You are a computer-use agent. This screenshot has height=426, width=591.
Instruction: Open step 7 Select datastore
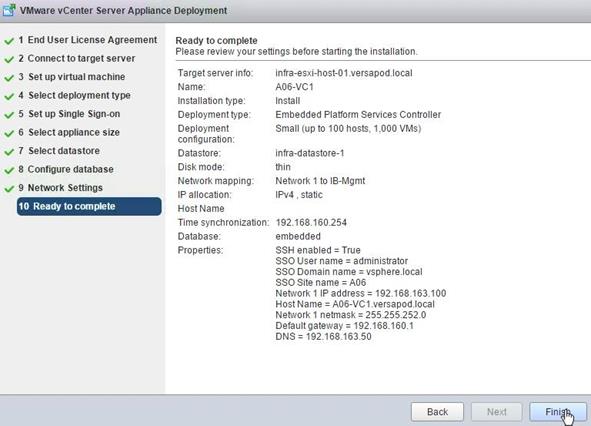[59, 151]
